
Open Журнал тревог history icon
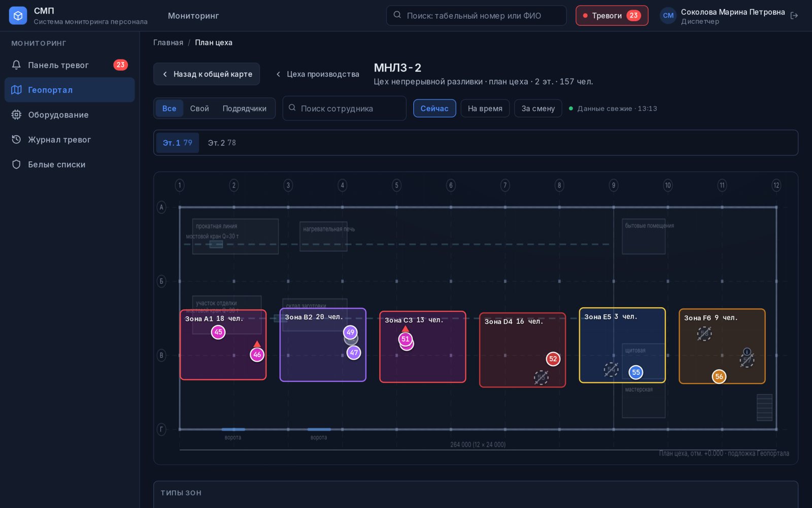click(x=16, y=140)
